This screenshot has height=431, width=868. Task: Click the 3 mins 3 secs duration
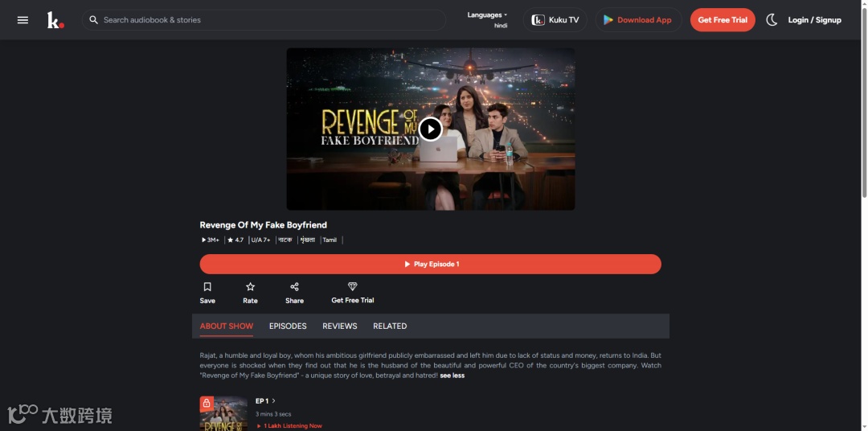click(x=273, y=414)
